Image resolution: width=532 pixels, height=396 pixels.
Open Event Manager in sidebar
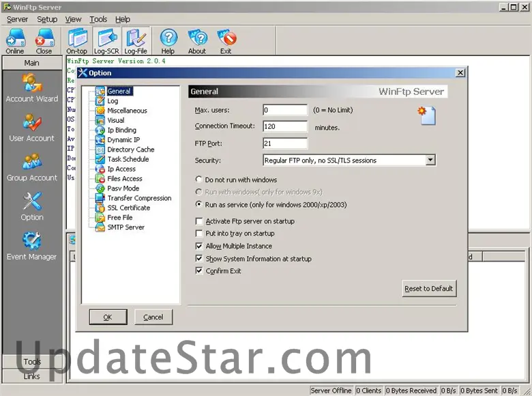click(32, 246)
